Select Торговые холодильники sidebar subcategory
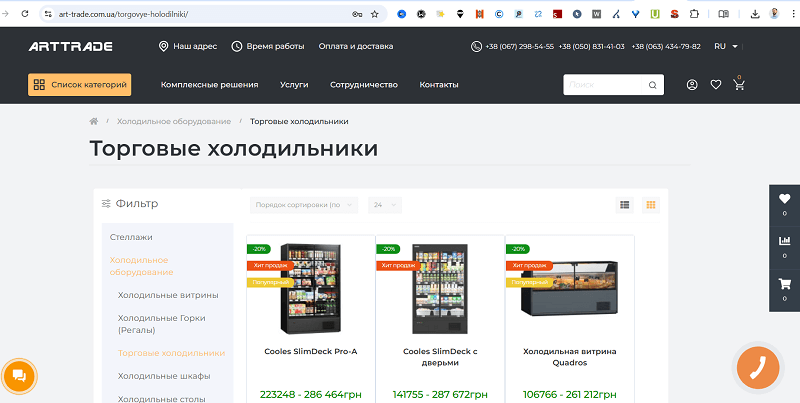Screen dimensions: 800x403 (171, 353)
